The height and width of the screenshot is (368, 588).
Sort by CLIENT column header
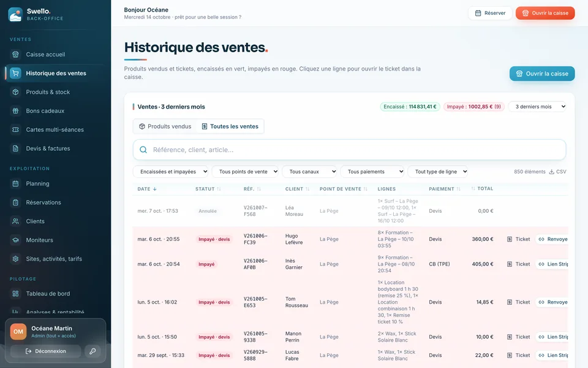(x=298, y=189)
